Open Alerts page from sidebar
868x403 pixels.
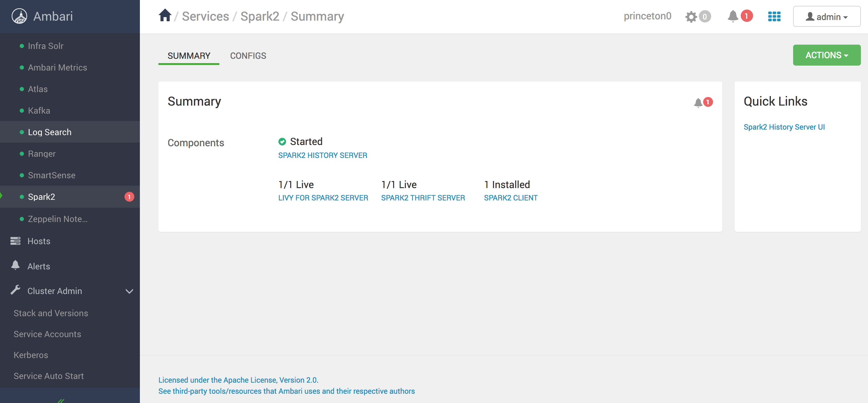pos(39,266)
